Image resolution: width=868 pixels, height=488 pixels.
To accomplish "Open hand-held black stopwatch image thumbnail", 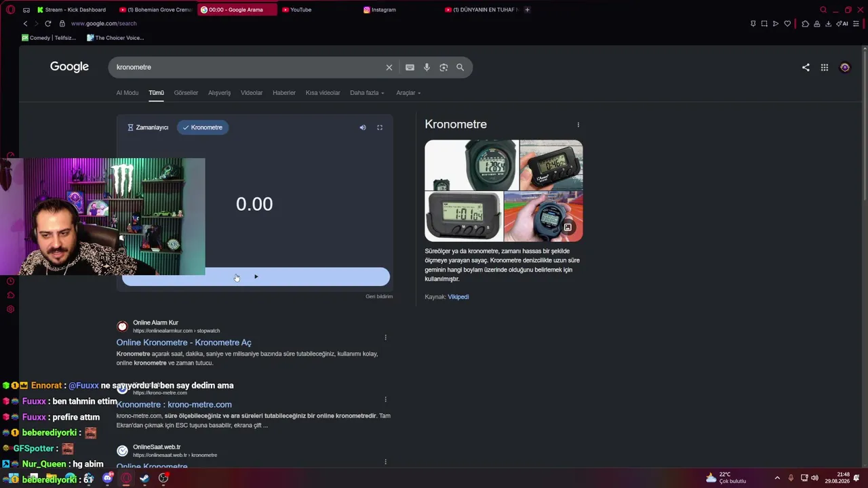I will click(x=551, y=165).
